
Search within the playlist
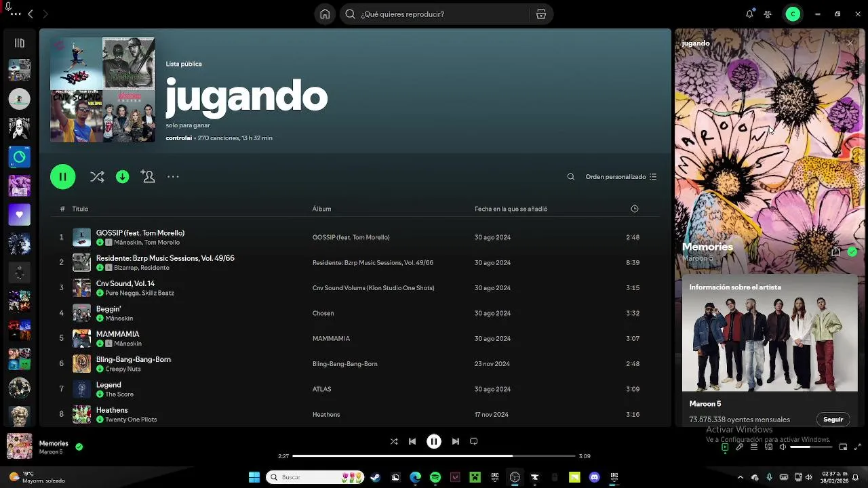[571, 177]
